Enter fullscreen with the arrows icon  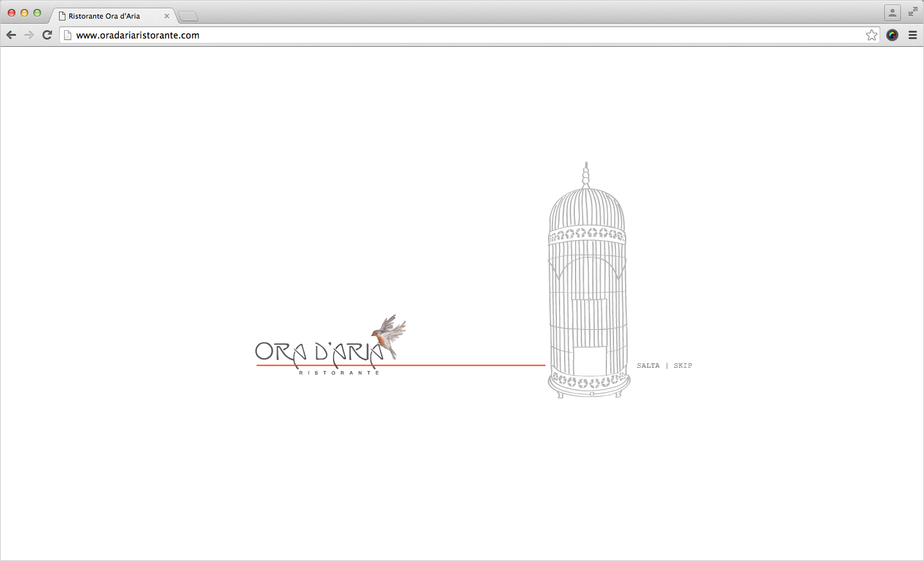click(913, 12)
